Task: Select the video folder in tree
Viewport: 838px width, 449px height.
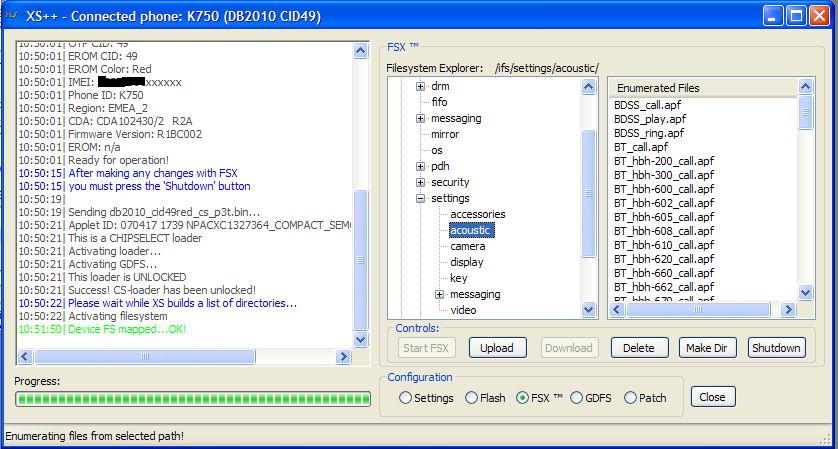Action: 463,310
